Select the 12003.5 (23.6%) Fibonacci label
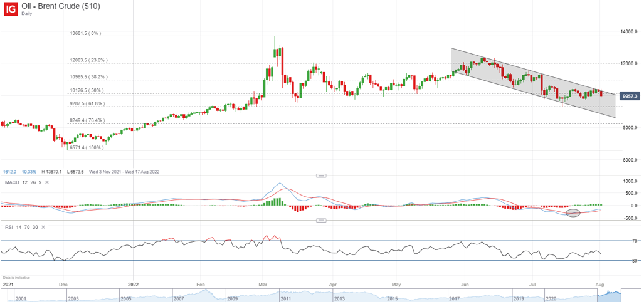Viewport: 644px width, 304px height. 88,60
